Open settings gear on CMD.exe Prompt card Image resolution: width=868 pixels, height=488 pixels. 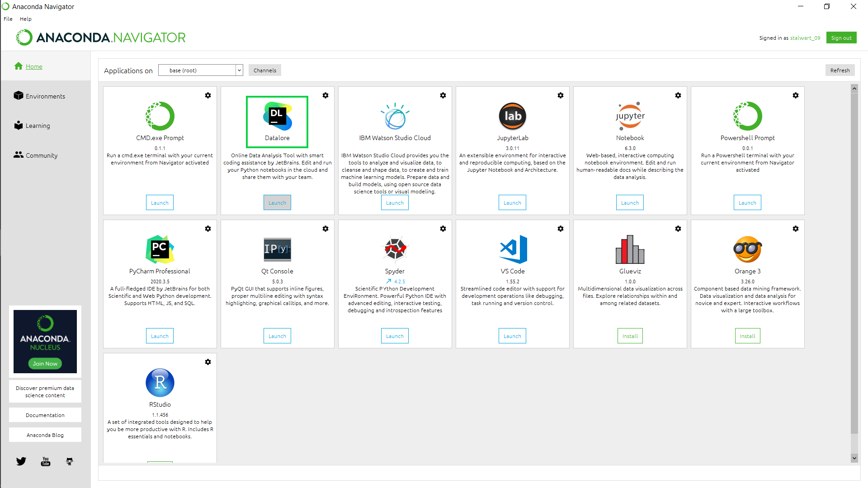click(x=208, y=95)
